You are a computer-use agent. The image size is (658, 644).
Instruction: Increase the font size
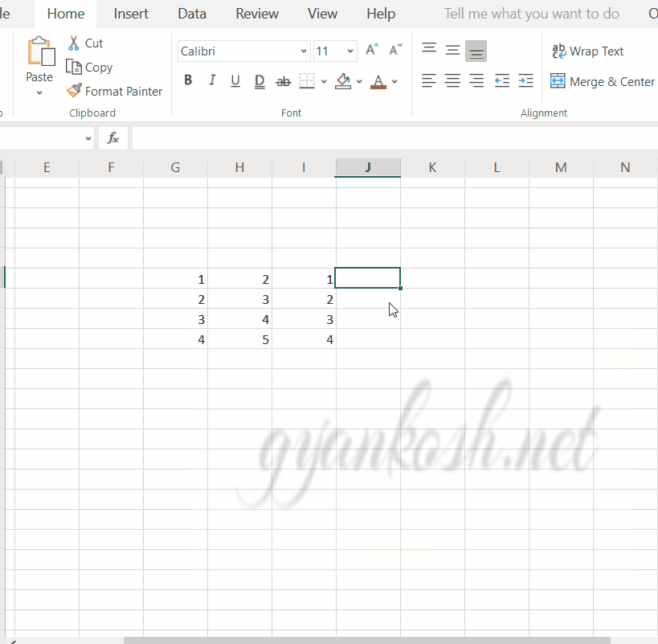click(x=370, y=49)
